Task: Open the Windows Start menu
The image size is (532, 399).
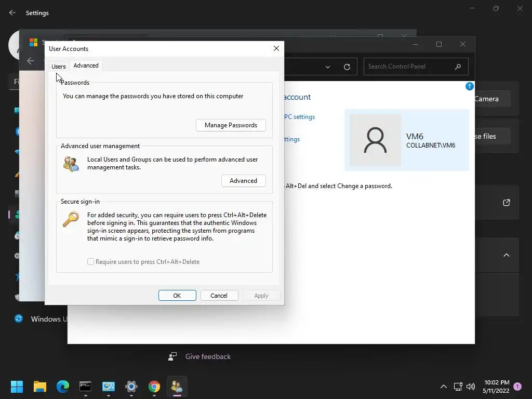Action: tap(17, 387)
